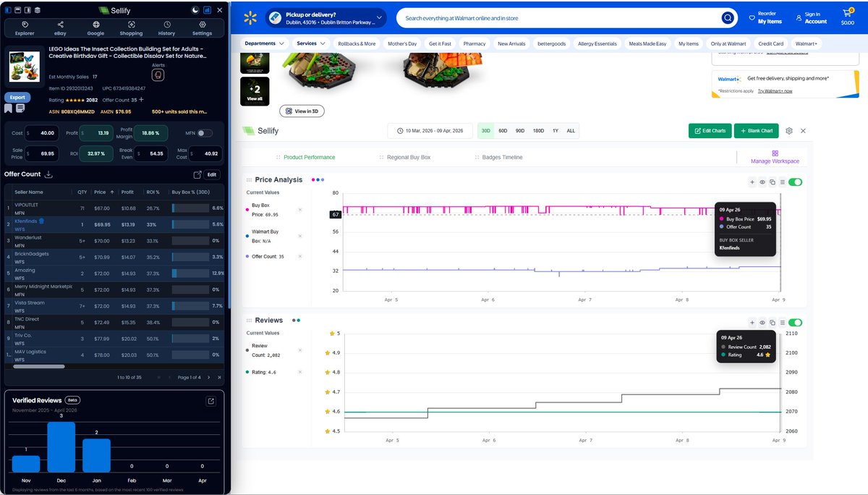Click the blue bar-chart icon in panel header

(208, 10)
